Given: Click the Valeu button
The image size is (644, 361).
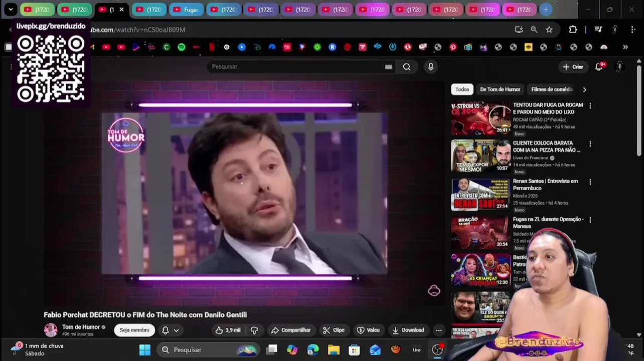Looking at the screenshot, I should pyautogui.click(x=368, y=330).
